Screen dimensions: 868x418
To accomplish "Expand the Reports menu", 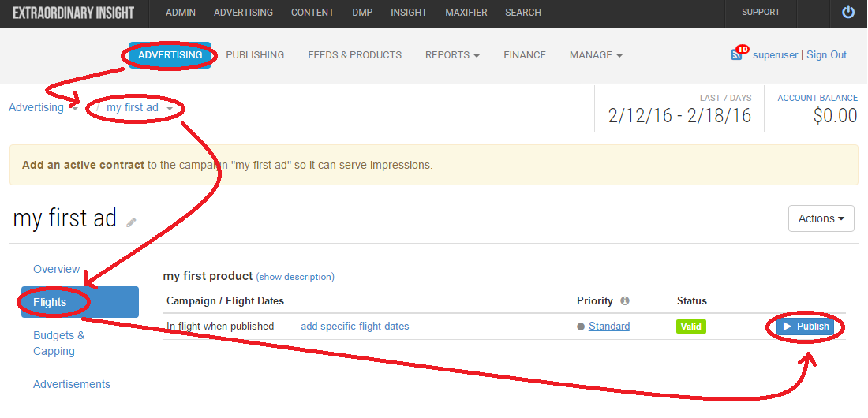I will coord(452,54).
